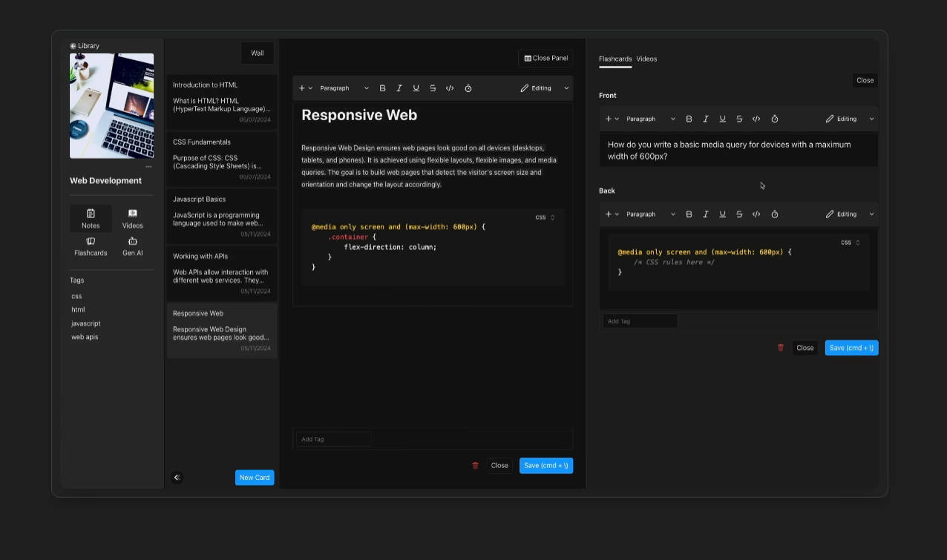
Task: Toggle italic in the Back editor toolbar
Action: click(x=706, y=214)
